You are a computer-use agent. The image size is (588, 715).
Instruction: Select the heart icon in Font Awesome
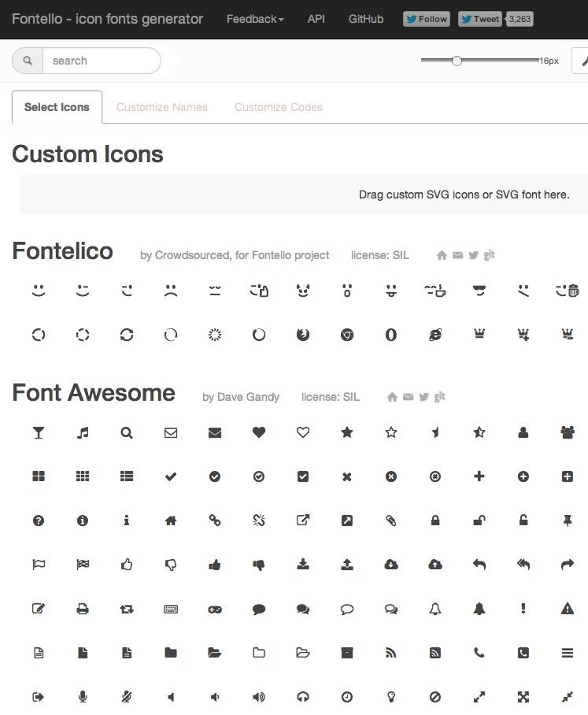[259, 432]
